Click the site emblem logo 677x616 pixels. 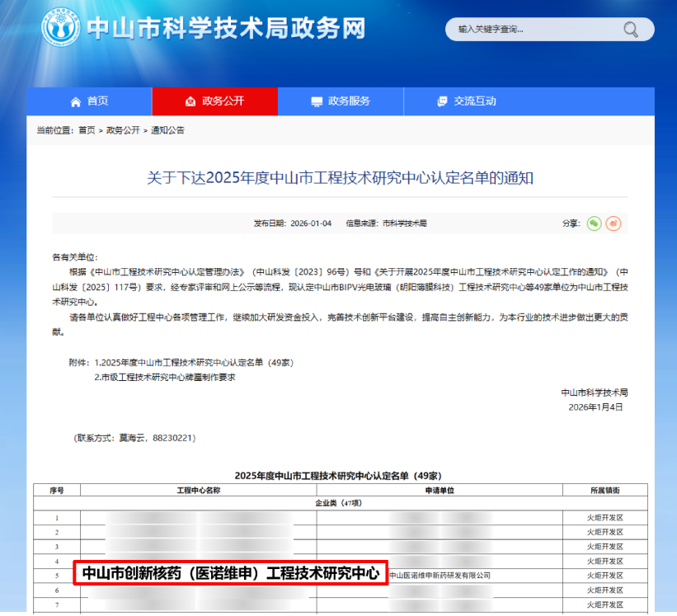(61, 28)
